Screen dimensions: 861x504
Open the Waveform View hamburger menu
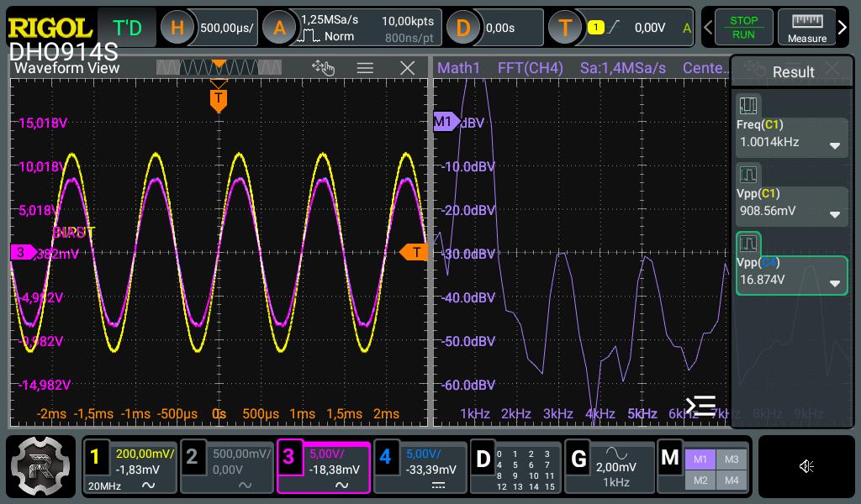click(365, 68)
